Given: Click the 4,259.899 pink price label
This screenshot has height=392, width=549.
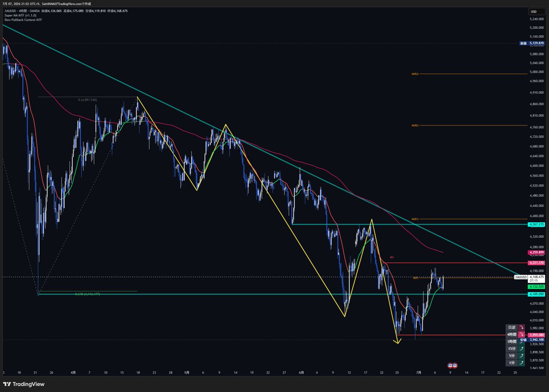Looking at the screenshot, I should tap(536, 252).
